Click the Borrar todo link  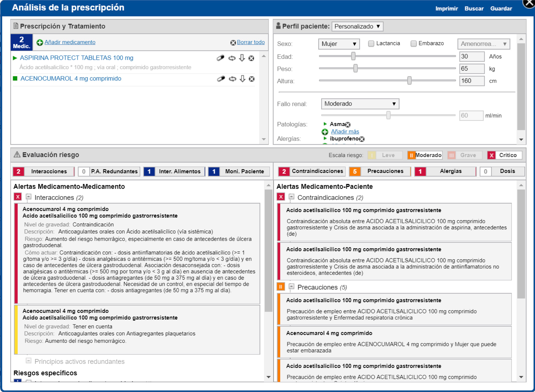(251, 42)
